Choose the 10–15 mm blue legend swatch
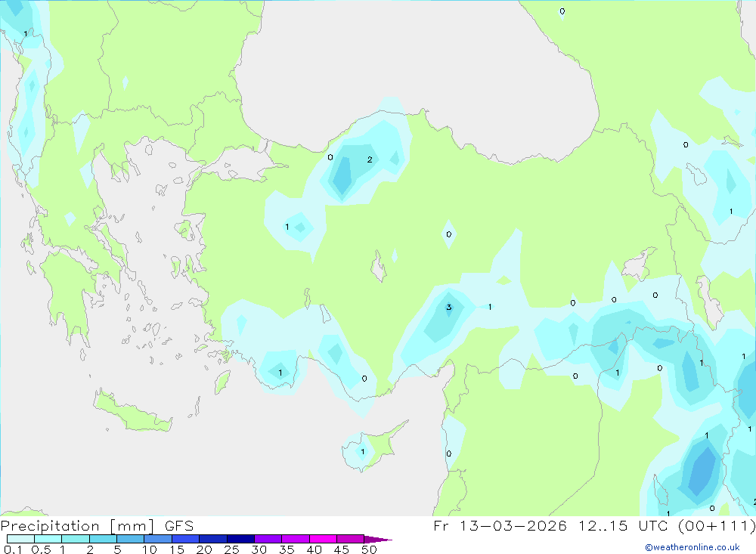The height and width of the screenshot is (554, 756). tap(158, 539)
